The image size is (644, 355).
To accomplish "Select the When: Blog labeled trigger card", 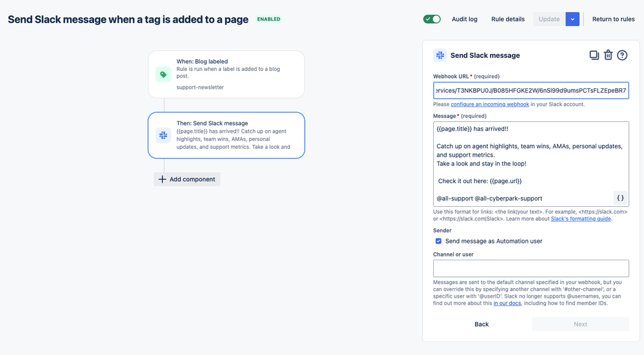I will [x=226, y=74].
